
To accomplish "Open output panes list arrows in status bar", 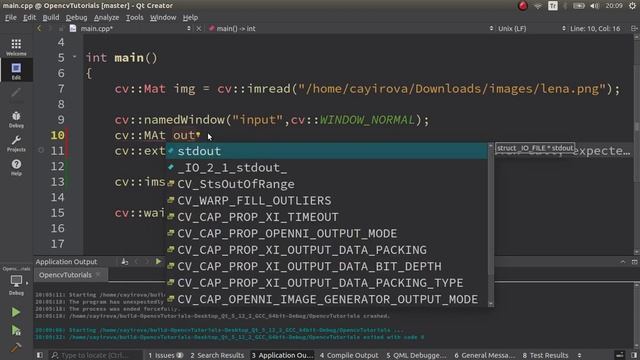I will click(x=579, y=356).
